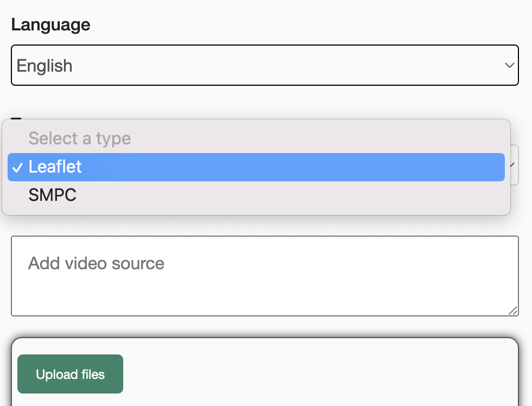Click the English text in the language box
Image resolution: width=532 pixels, height=406 pixels.
[45, 66]
